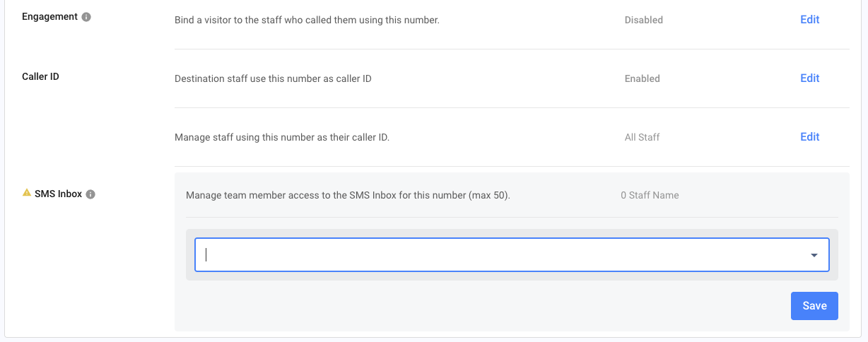Click the 'Manage staff using this number' text
The image size is (868, 342).
tap(282, 137)
